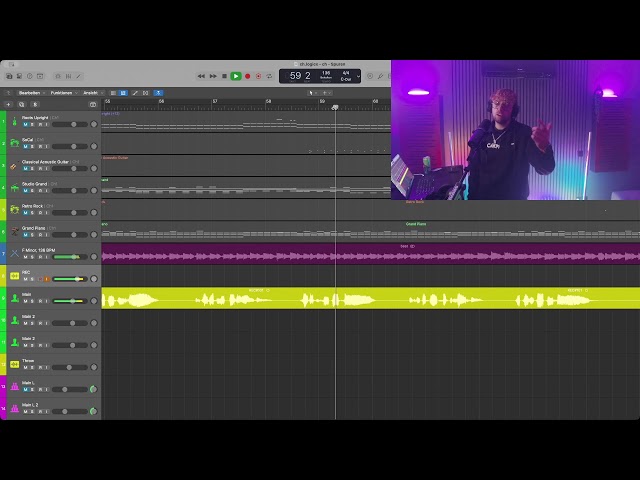640x480 pixels.
Task: Open the pointer left-click tool menu
Action: click(x=312, y=93)
